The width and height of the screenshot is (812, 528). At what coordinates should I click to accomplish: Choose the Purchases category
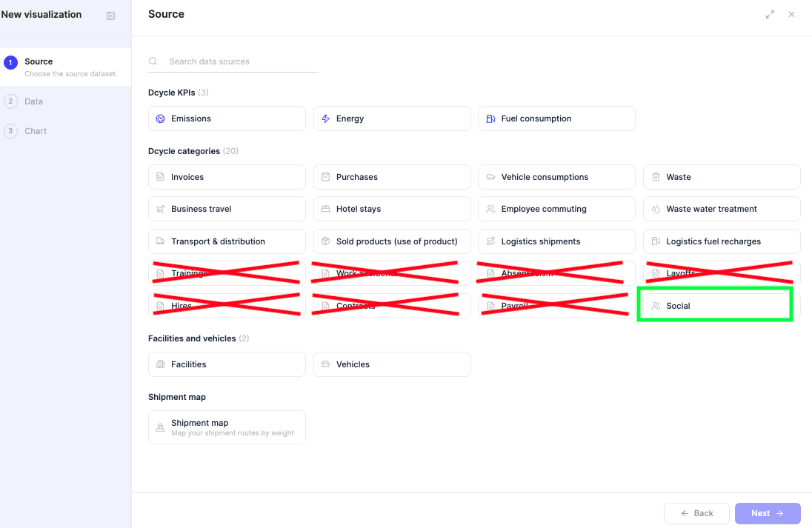[x=392, y=177]
